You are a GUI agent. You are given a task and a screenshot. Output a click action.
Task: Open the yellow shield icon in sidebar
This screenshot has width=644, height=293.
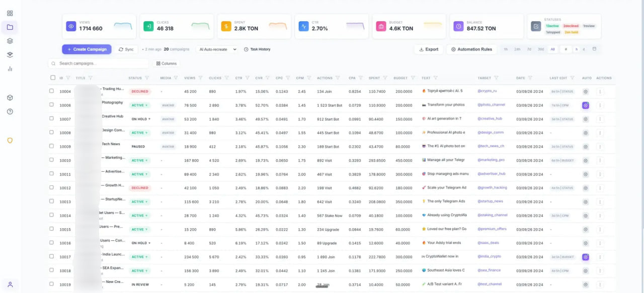point(10,140)
